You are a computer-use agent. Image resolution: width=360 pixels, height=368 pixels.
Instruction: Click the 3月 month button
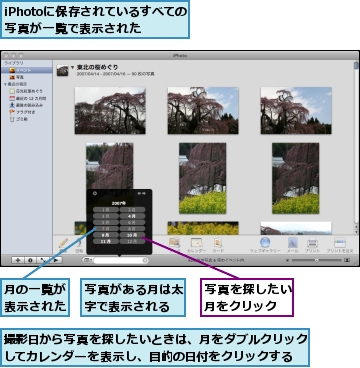click(x=106, y=216)
